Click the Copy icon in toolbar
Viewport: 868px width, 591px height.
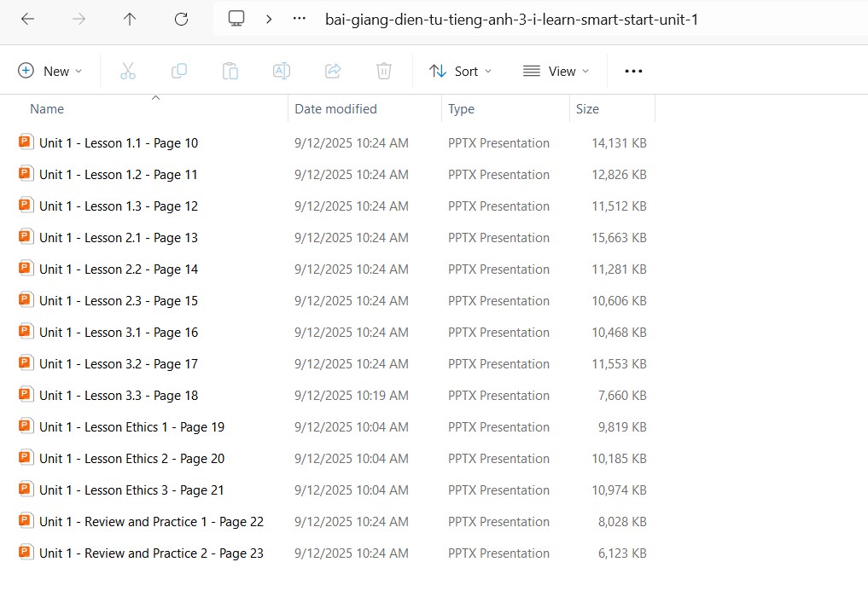(179, 71)
